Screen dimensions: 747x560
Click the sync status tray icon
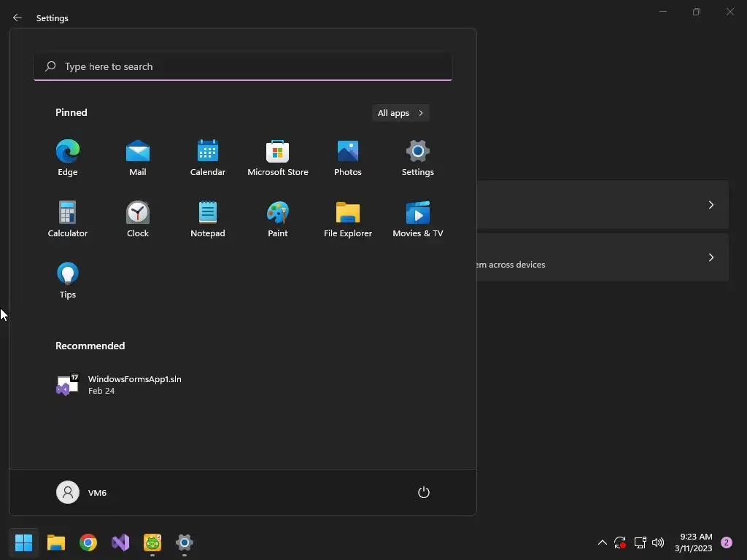pos(620,542)
